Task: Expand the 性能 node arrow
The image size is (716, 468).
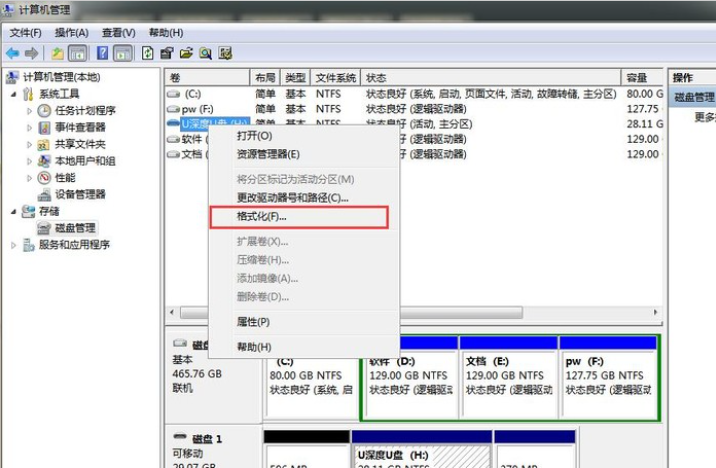Action: (29, 178)
